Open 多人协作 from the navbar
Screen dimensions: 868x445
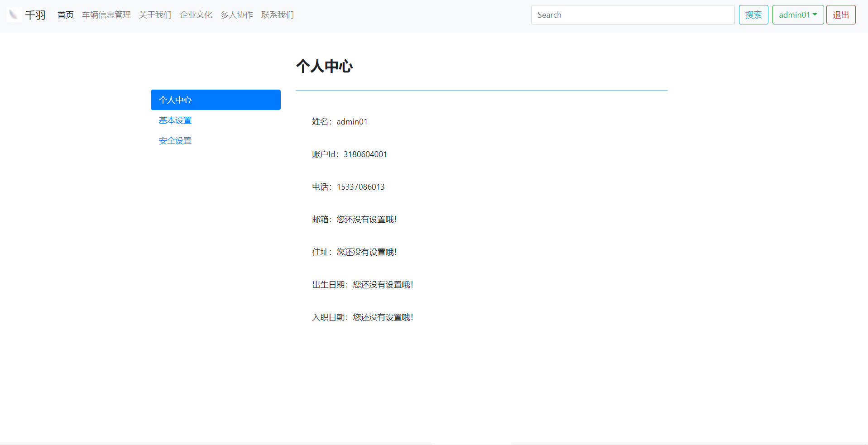pyautogui.click(x=237, y=15)
